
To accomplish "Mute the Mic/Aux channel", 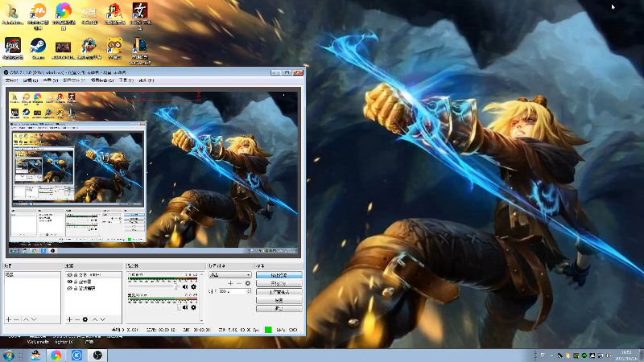I will (185, 307).
